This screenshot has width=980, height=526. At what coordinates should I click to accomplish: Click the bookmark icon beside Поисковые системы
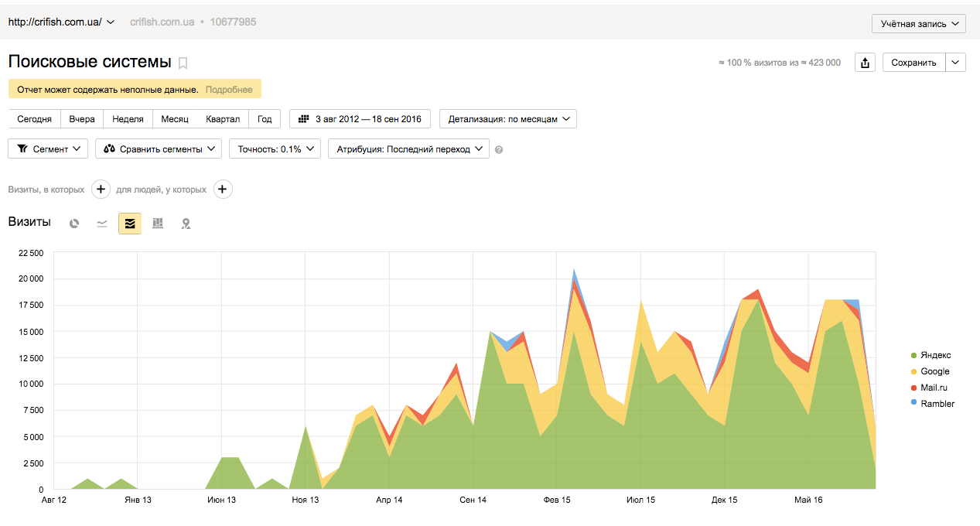click(x=183, y=63)
